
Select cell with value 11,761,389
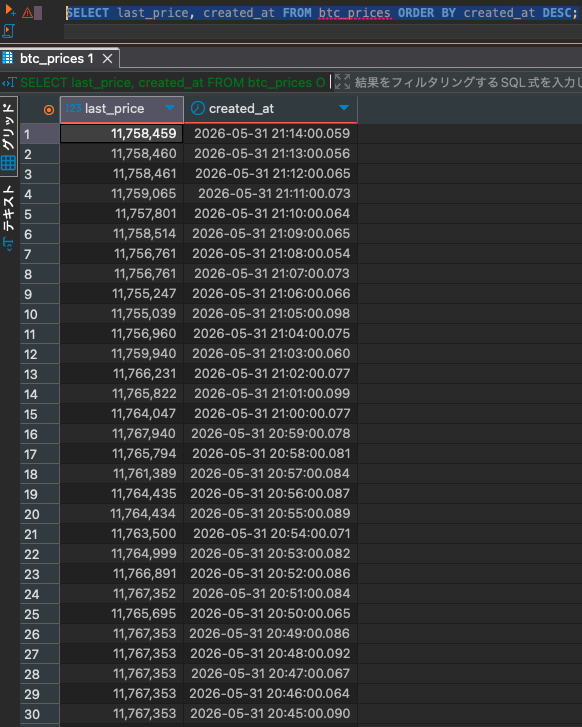coord(122,474)
